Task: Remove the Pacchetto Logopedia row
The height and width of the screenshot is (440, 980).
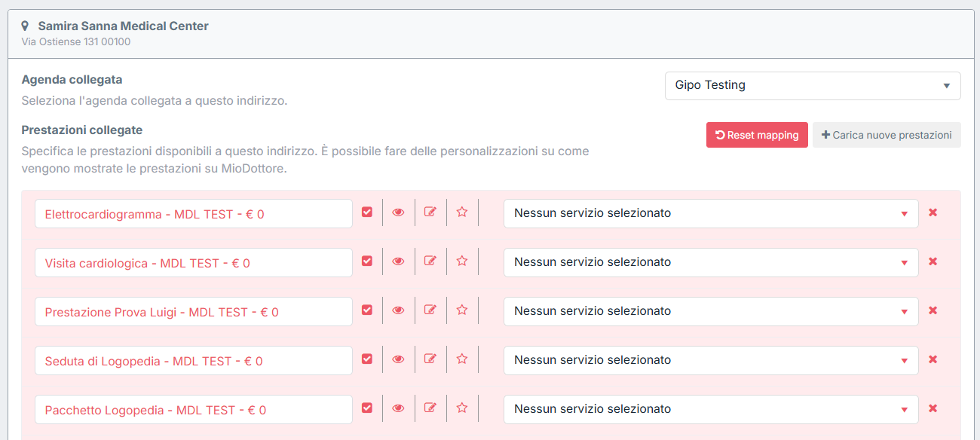Action: click(x=933, y=408)
